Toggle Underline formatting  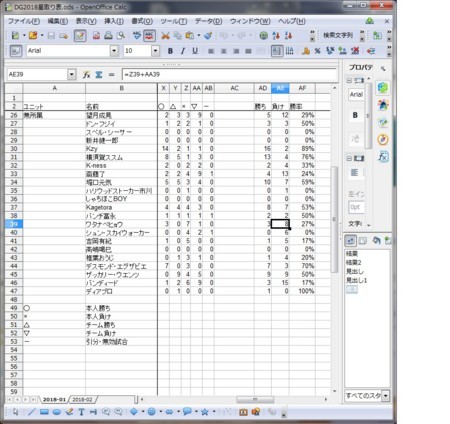[x=195, y=51]
